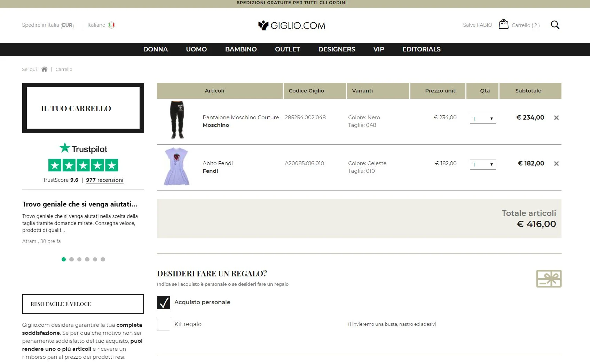Open the UOMO menu

pos(196,49)
